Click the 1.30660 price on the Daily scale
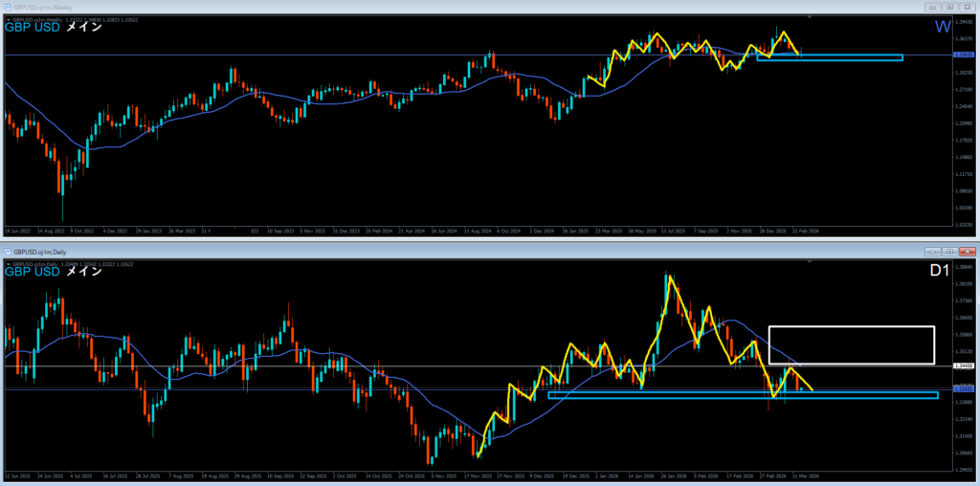 963,453
